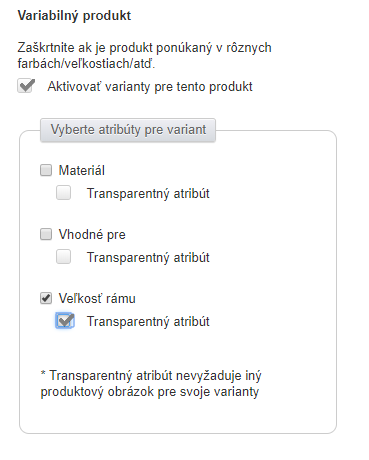Click the text line starting with Zaškrtnite ak je produkt

pyautogui.click(x=144, y=48)
